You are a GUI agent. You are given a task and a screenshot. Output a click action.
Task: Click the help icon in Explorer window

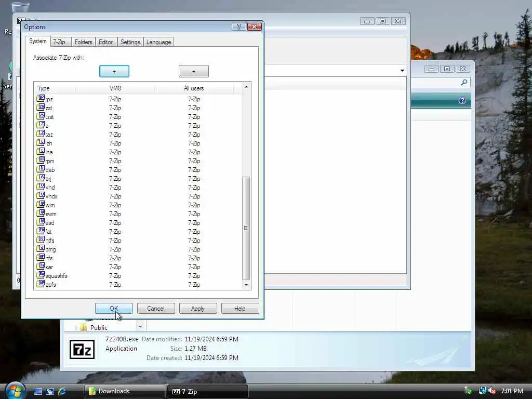462,100
